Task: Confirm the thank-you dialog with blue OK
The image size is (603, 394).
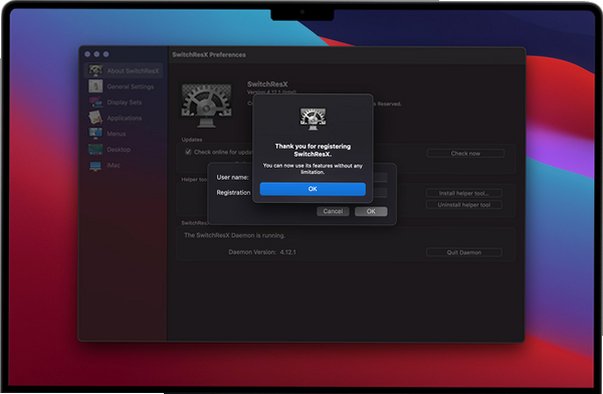Action: point(313,189)
